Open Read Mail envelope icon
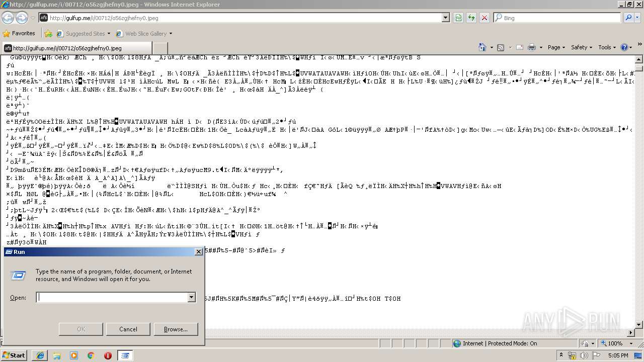The height and width of the screenshot is (362, 644). [519, 47]
